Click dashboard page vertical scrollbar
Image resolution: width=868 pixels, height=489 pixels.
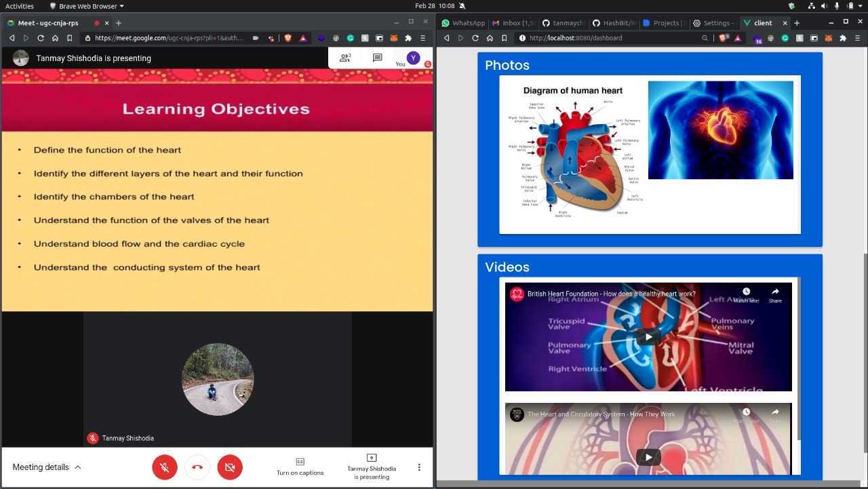click(865, 353)
